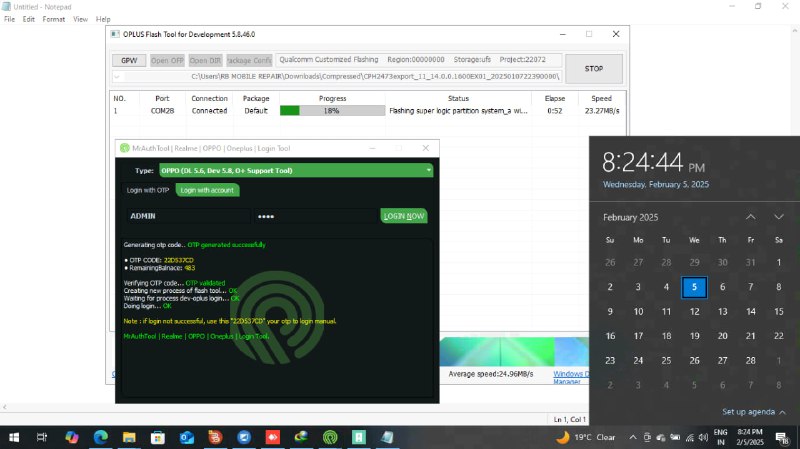800x449 pixels.
Task: Open Microsoft Edge from the taskbar
Action: click(101, 437)
